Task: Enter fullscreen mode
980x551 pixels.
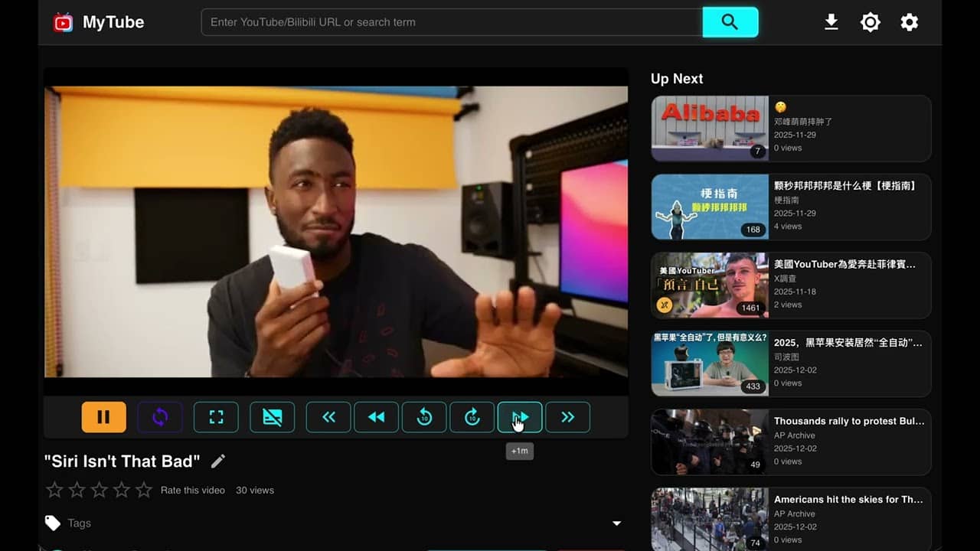Action: [x=216, y=417]
